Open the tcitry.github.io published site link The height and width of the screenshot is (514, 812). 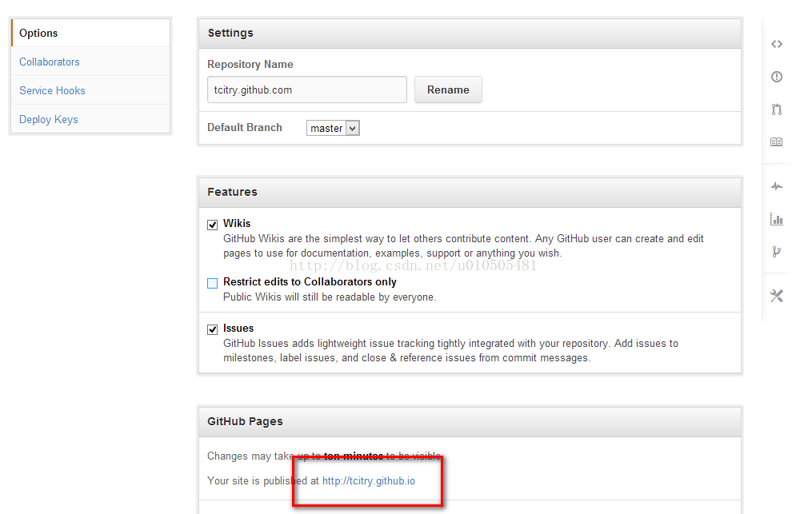pos(369,480)
